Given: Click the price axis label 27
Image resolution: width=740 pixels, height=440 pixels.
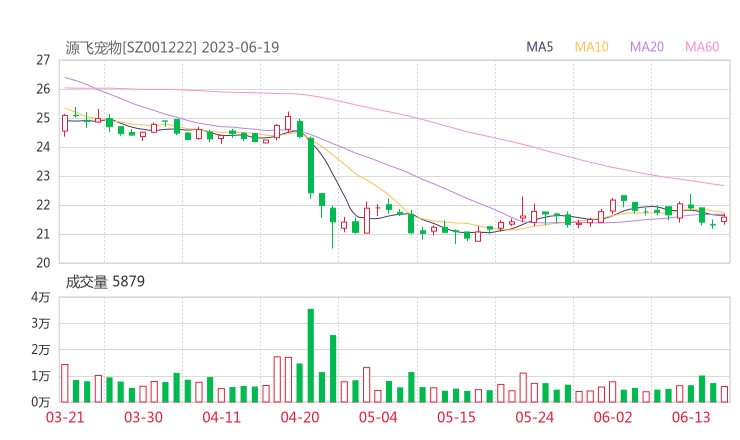Looking at the screenshot, I should (43, 60).
